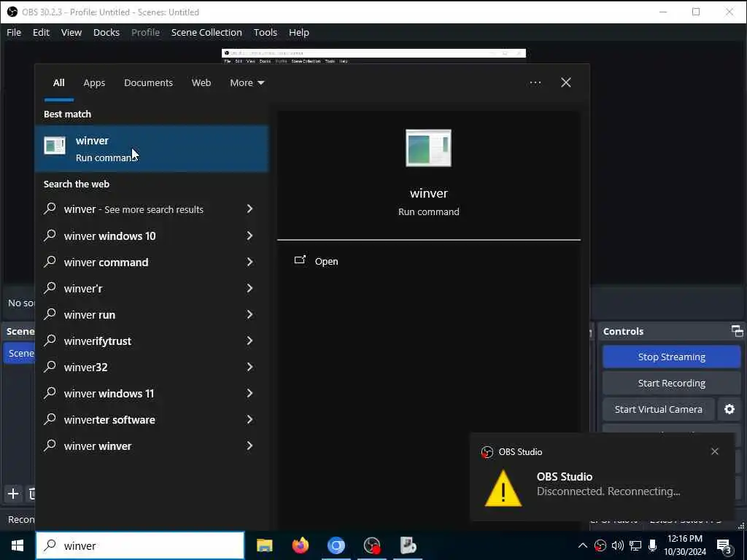Click the OBS 'Disconnected. Reconnecting...' notification
This screenshot has width=747, height=560.
602,477
